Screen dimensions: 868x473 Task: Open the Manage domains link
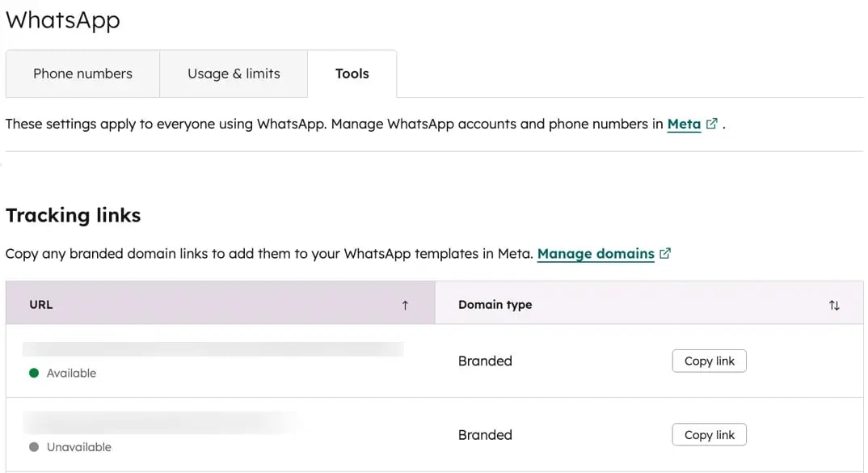[596, 254]
